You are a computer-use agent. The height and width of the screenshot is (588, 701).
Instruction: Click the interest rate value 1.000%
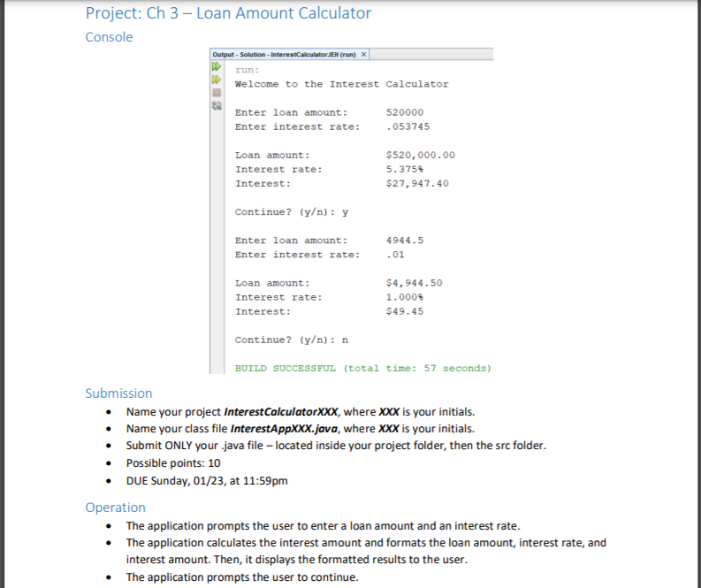pyautogui.click(x=405, y=297)
